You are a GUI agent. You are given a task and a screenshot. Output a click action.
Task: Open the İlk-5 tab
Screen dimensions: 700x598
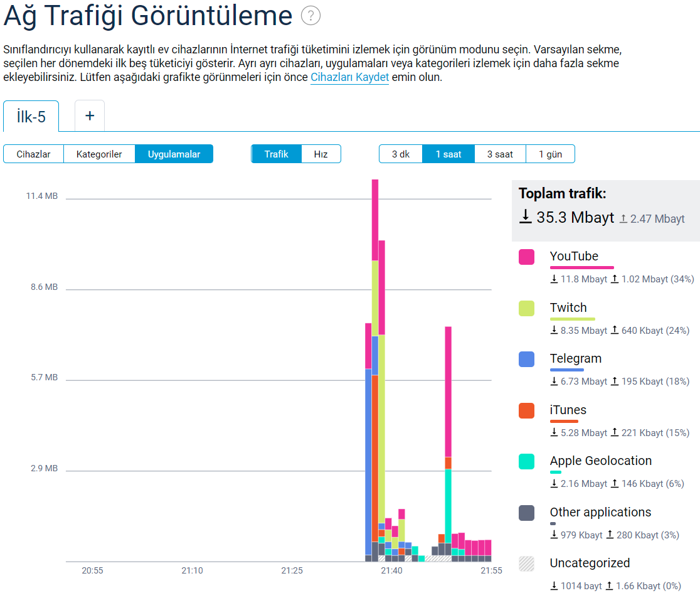coord(31,117)
